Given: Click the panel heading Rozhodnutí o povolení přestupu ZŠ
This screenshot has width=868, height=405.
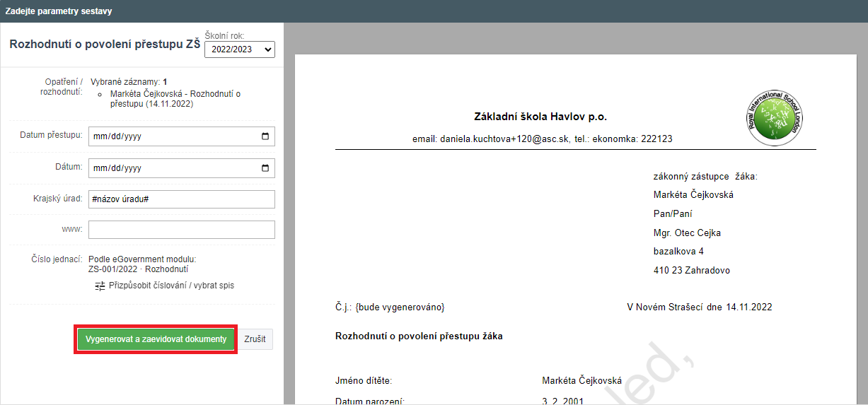Looking at the screenshot, I should point(105,44).
